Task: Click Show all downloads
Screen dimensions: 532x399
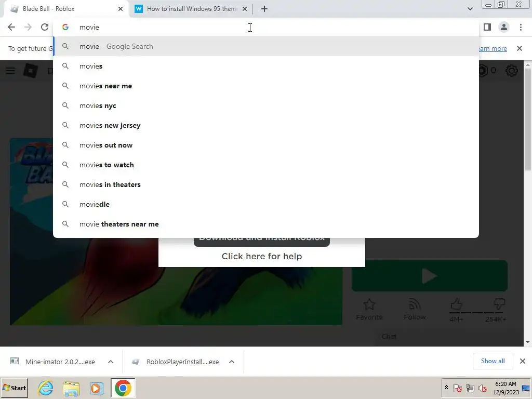Action: click(493, 361)
